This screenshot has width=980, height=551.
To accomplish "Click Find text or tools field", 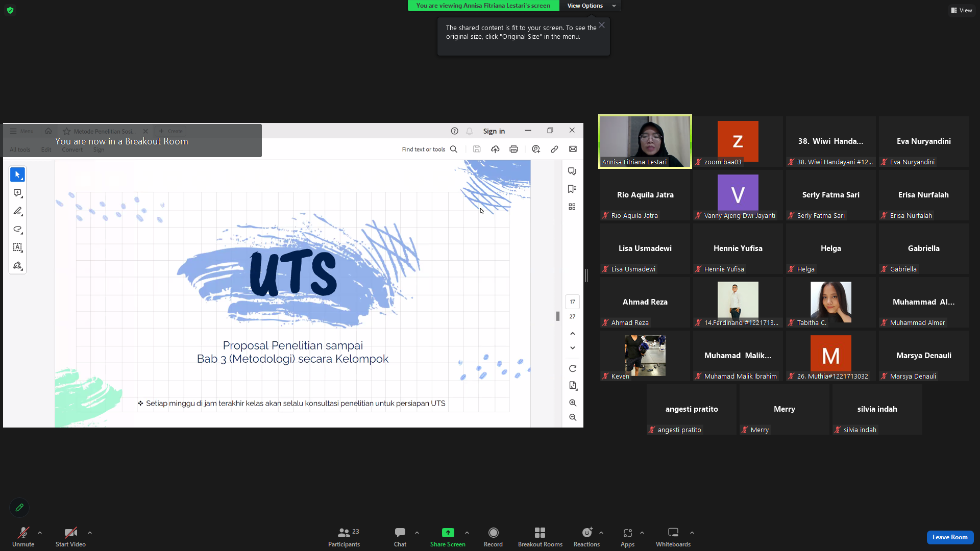I will pos(423,149).
